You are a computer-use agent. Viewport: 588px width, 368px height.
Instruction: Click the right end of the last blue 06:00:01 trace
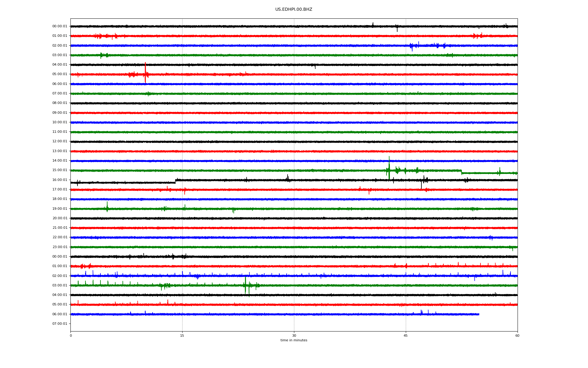click(479, 314)
